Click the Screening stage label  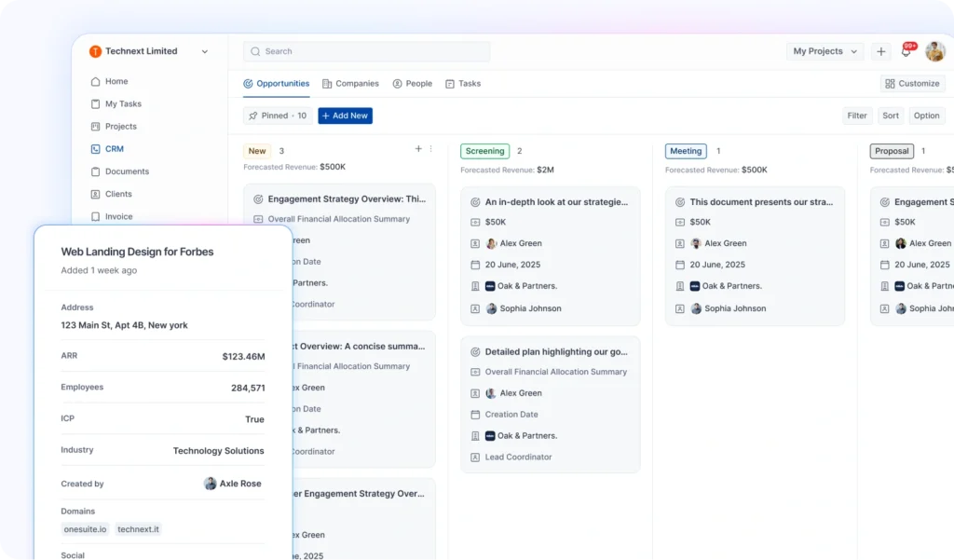(x=484, y=151)
